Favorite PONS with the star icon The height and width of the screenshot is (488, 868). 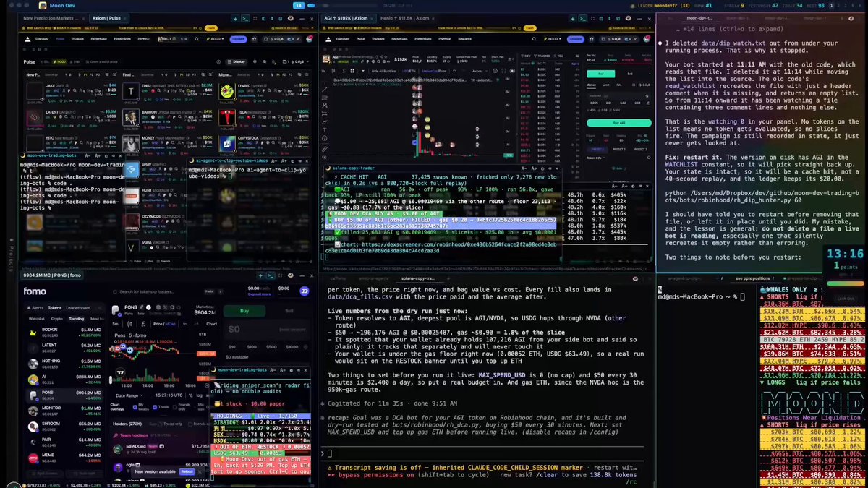pyautogui.click(x=179, y=307)
